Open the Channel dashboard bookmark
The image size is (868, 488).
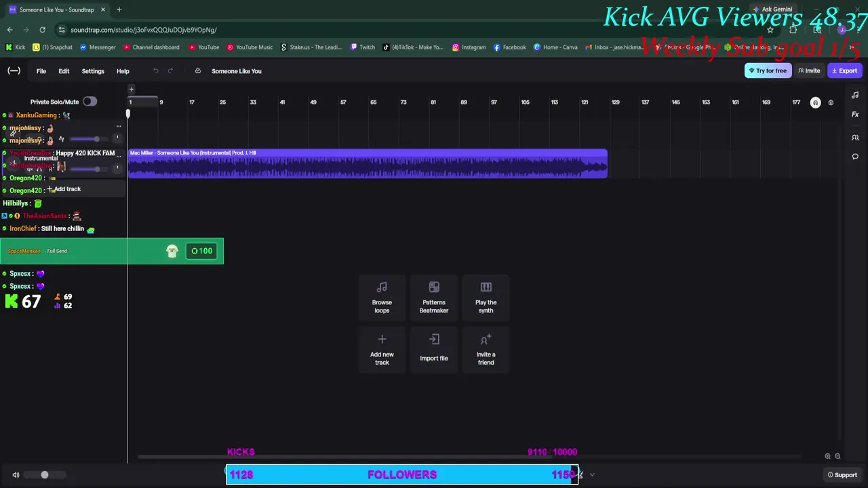[151, 47]
